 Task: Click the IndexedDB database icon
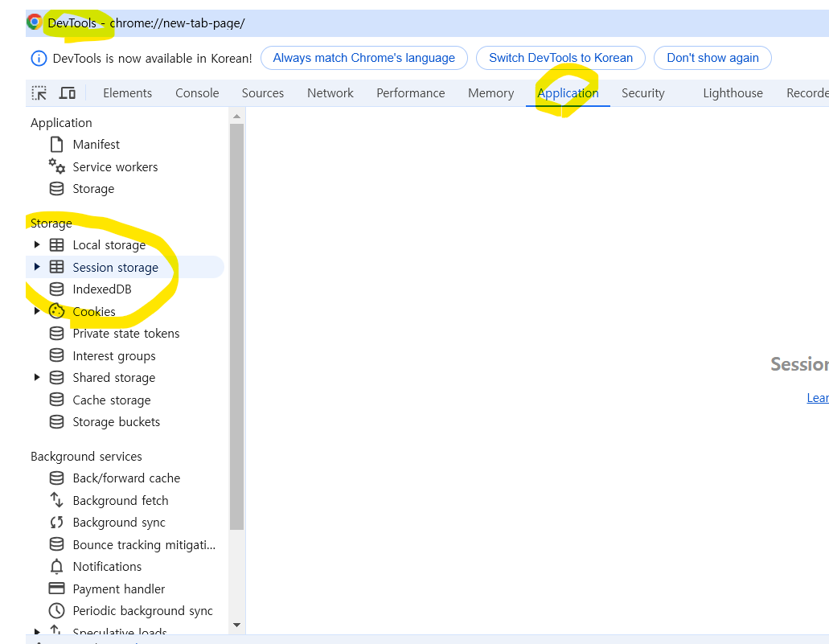(56, 289)
